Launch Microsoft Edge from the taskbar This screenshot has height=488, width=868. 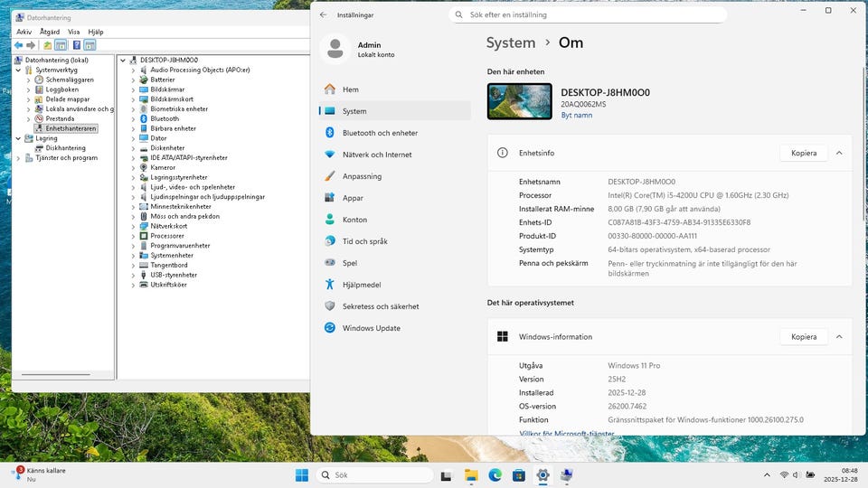point(495,474)
